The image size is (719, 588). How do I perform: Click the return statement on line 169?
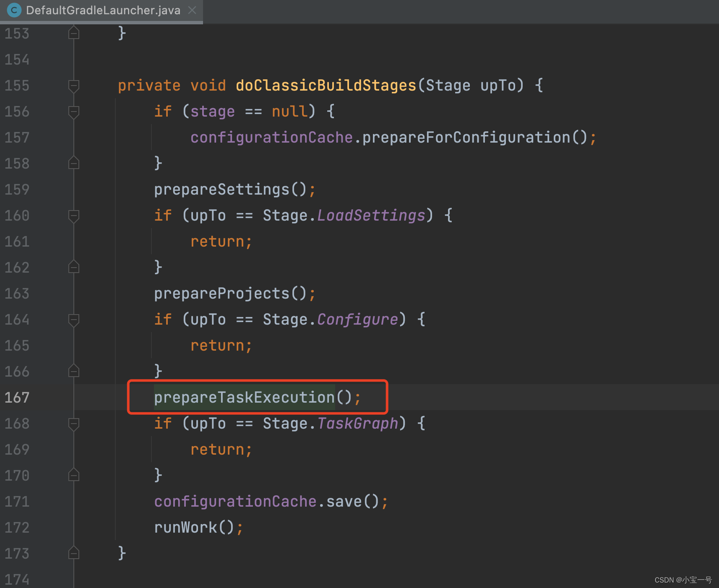click(x=221, y=449)
